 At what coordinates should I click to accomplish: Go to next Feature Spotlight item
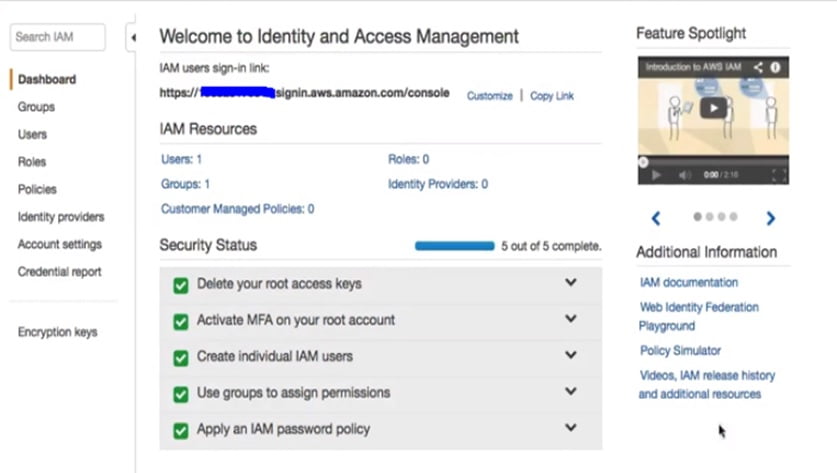(770, 218)
